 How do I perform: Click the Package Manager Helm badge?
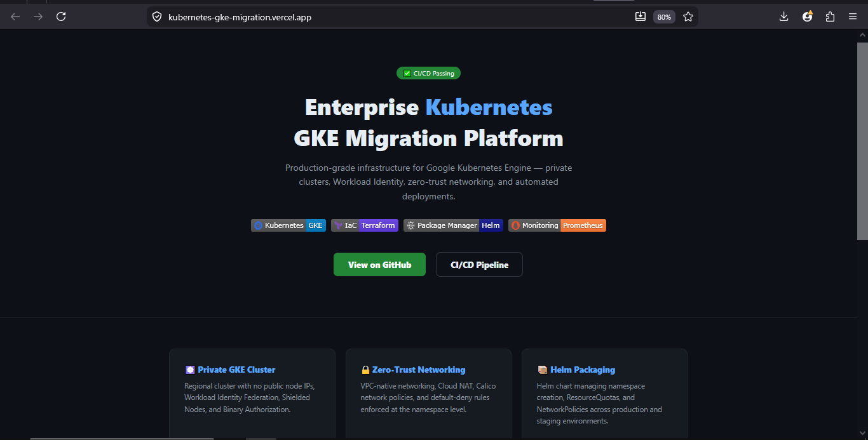point(453,225)
